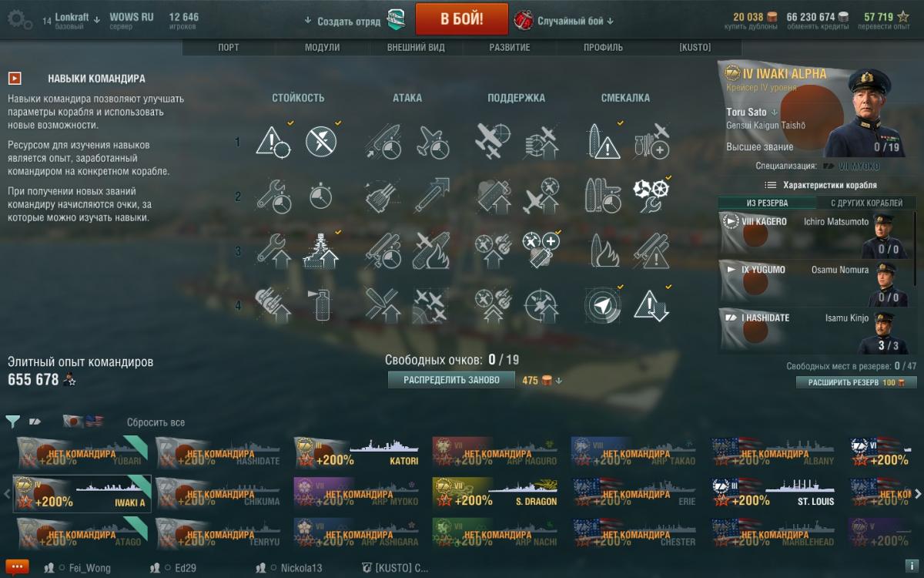Click РАСПРЕДЕЛИТЬ ЗАНОВО button
Viewport: 924px width, 578px height.
click(451, 380)
